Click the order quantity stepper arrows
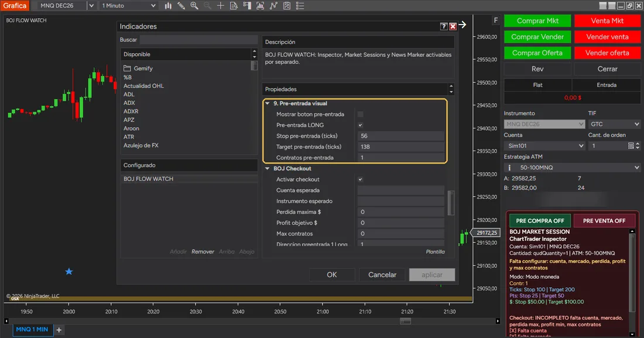Viewport: 644px width, 338px height. tap(638, 145)
